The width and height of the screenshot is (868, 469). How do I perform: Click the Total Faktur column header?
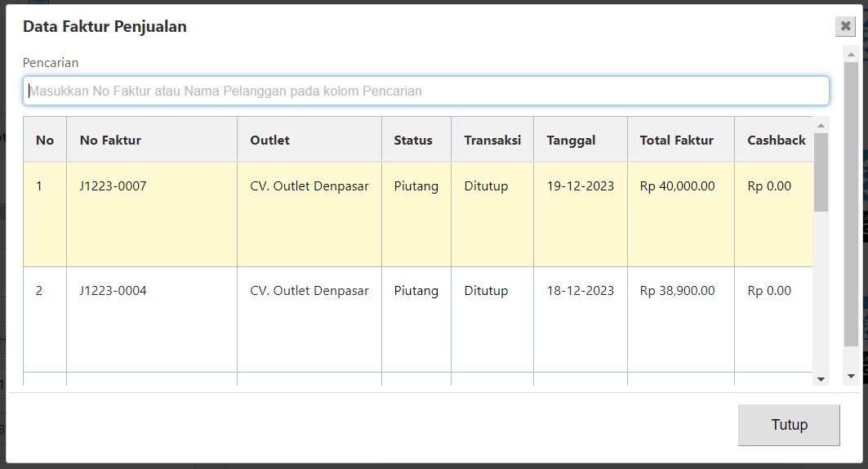click(676, 141)
